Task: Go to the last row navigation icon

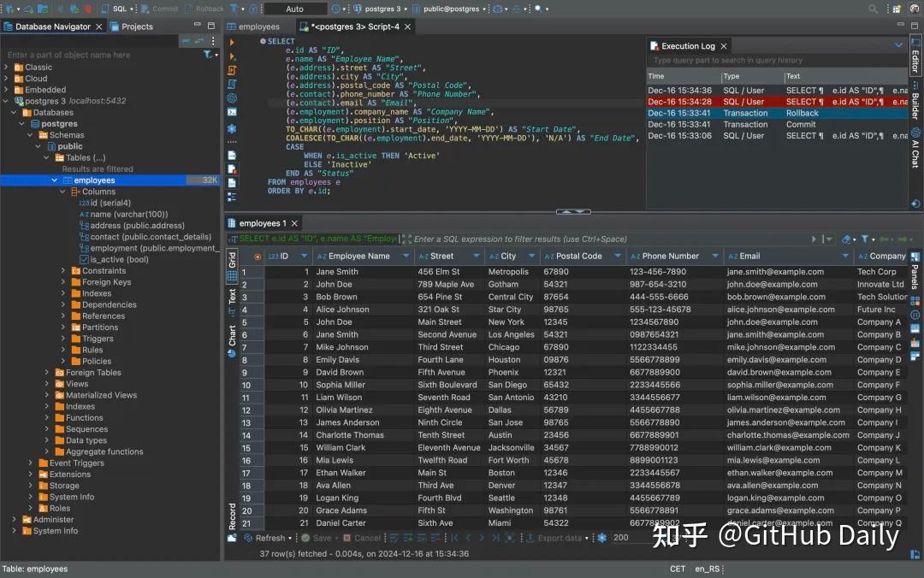Action: tap(495, 538)
